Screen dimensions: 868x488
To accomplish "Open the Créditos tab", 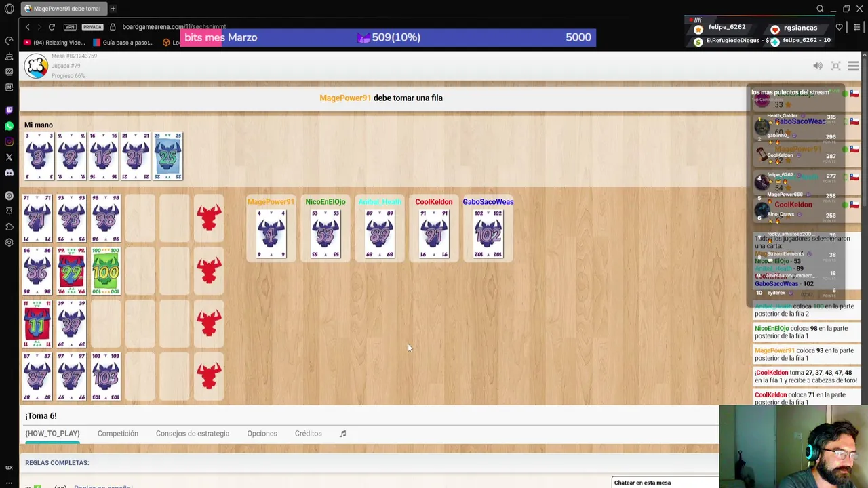I will pos(308,434).
